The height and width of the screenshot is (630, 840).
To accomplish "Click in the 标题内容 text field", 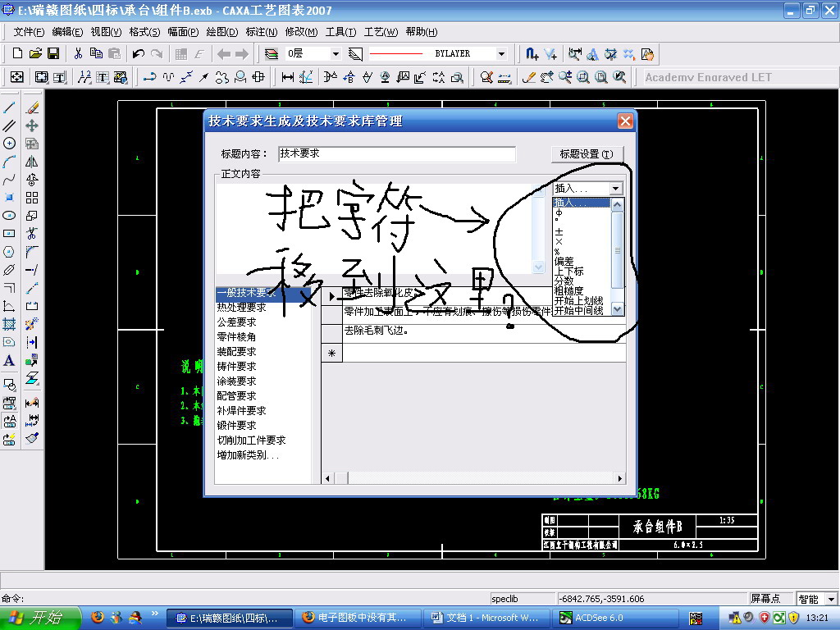I will point(396,153).
